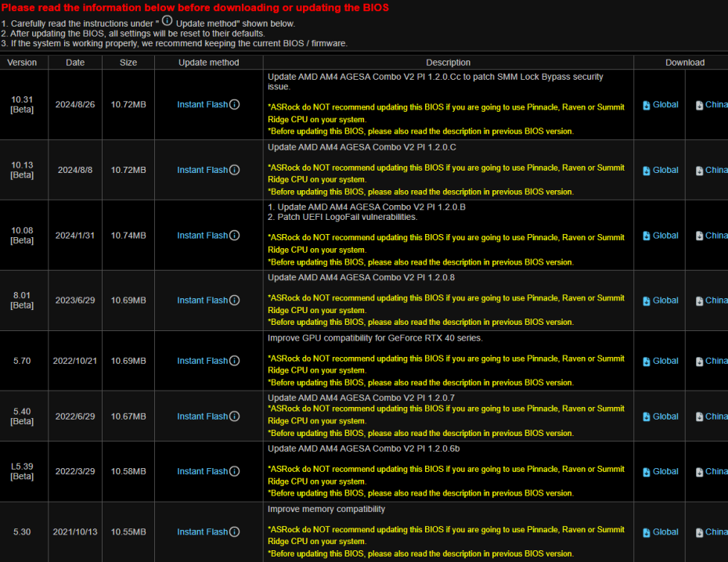
Task: Click China download file icon for BIOS 10.31
Action: point(699,106)
